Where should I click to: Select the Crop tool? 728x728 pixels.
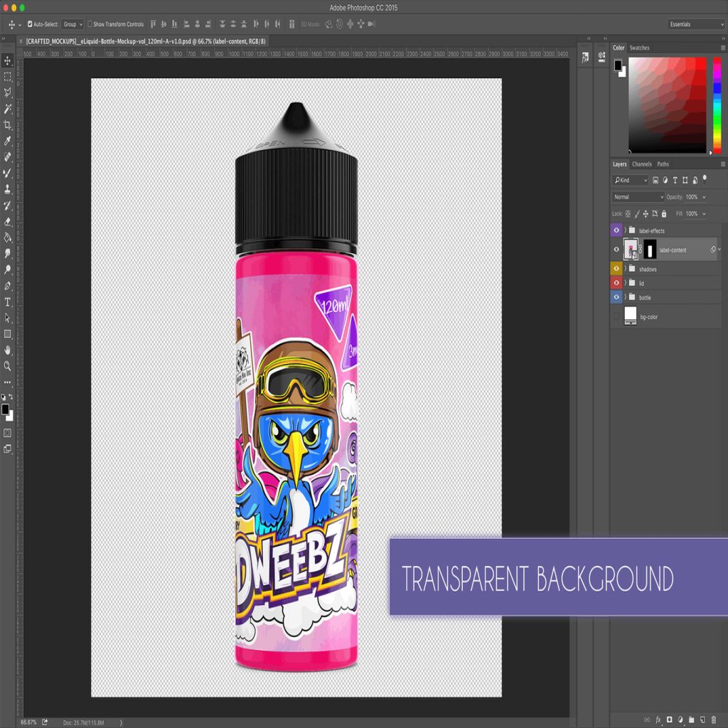[x=8, y=124]
